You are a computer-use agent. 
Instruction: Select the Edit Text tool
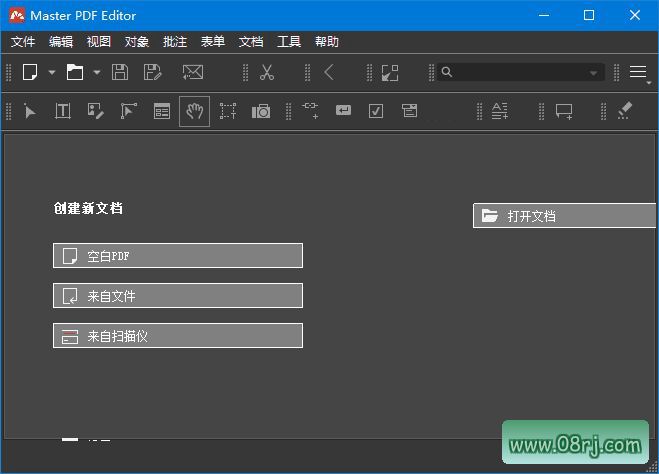[x=63, y=111]
